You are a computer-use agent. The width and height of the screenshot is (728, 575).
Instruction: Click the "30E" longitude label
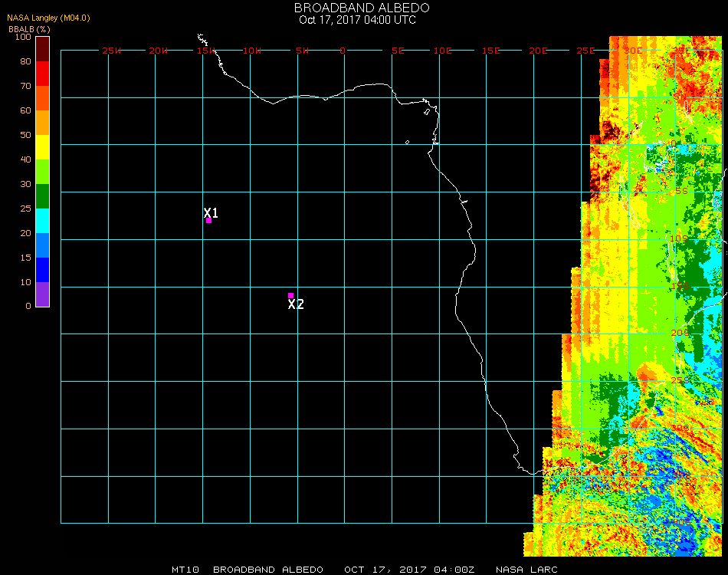633,51
